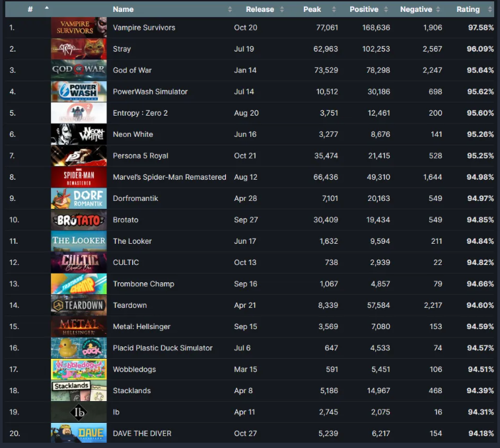Open Placid Plastic Duck Simulator name link
500x448 pixels.
(x=162, y=348)
